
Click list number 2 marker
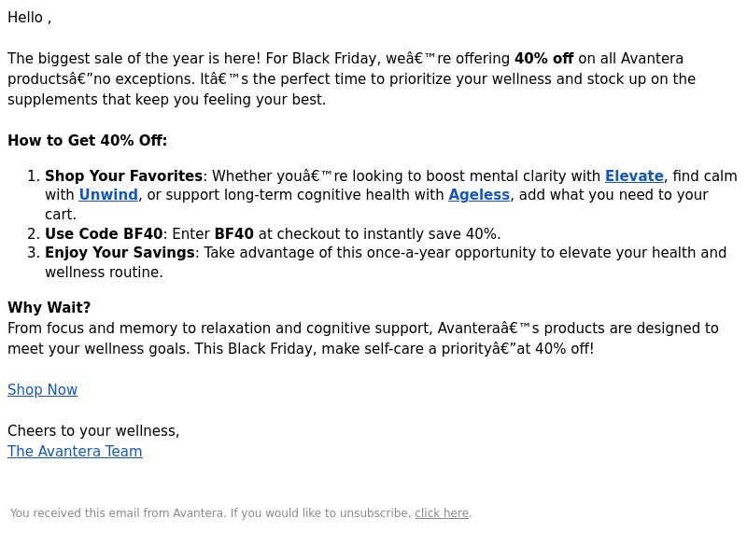point(34,234)
